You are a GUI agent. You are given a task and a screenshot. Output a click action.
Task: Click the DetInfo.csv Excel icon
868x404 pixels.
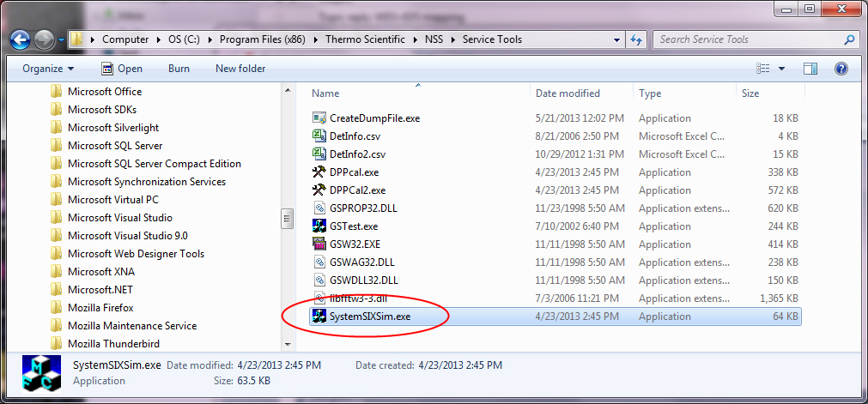(x=319, y=136)
